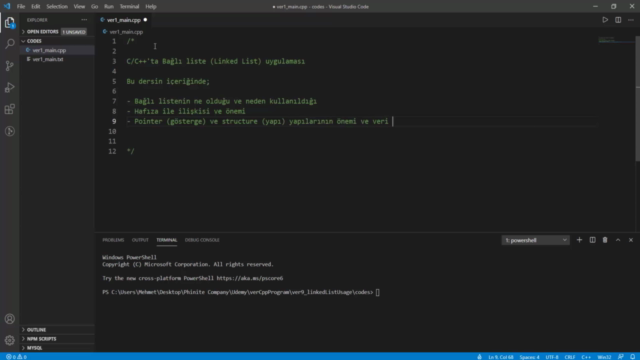
Task: Open ver1_main.txt in the explorer tree
Action: tap(48, 59)
